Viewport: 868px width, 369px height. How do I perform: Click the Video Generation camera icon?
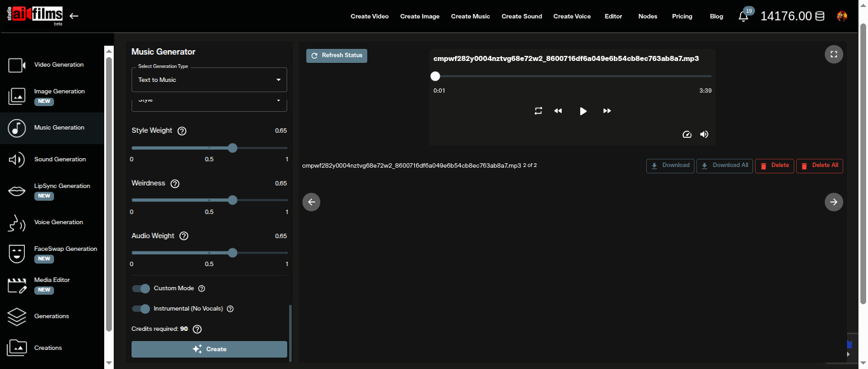(x=17, y=65)
